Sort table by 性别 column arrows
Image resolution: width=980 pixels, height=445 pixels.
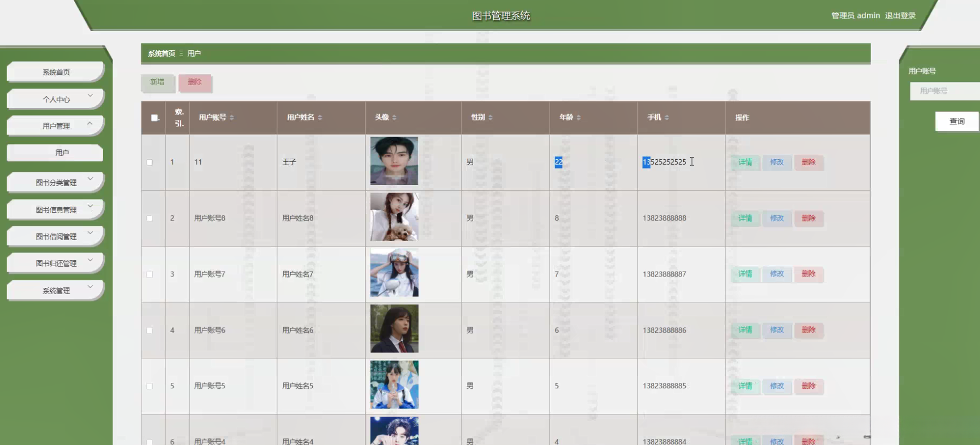click(491, 118)
